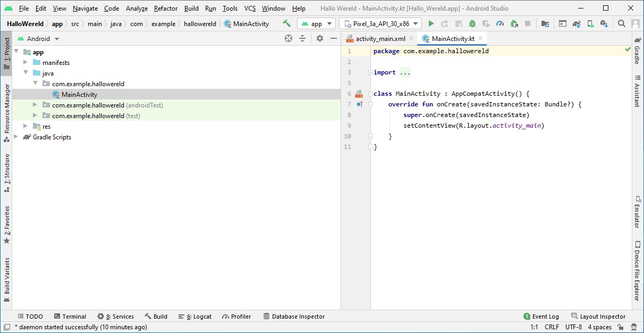Click the locate target icon in Project panel
644x333 pixels.
[289, 38]
